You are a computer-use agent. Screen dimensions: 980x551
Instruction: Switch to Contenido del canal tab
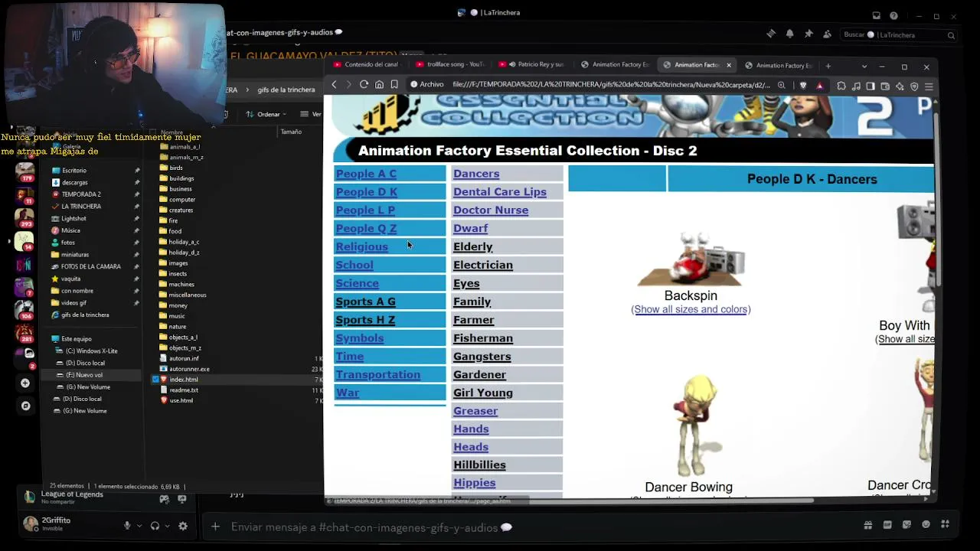367,65
